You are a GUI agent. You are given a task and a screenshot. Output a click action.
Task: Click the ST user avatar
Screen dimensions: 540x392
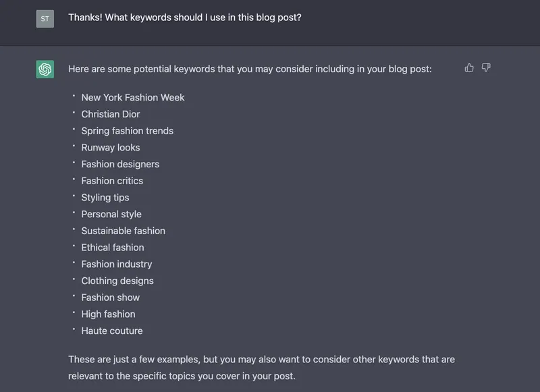point(45,18)
